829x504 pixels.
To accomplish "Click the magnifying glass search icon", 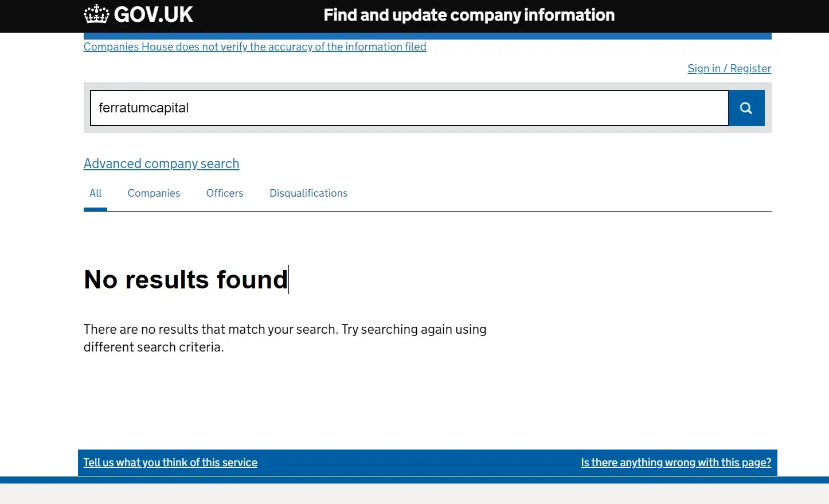I will tap(746, 108).
